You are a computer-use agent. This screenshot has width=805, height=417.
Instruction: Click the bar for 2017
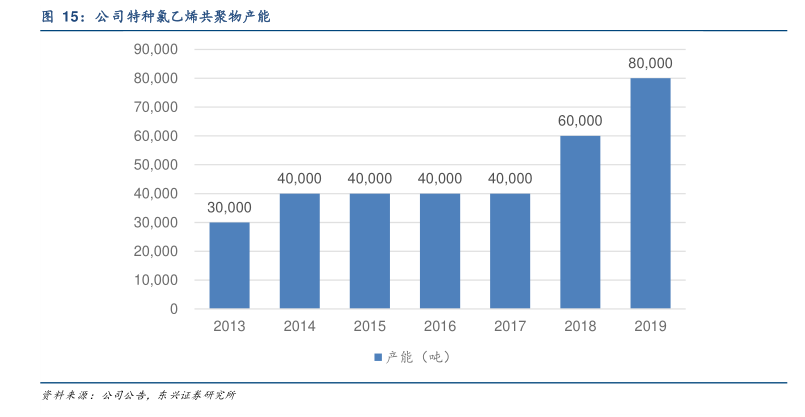coord(510,251)
